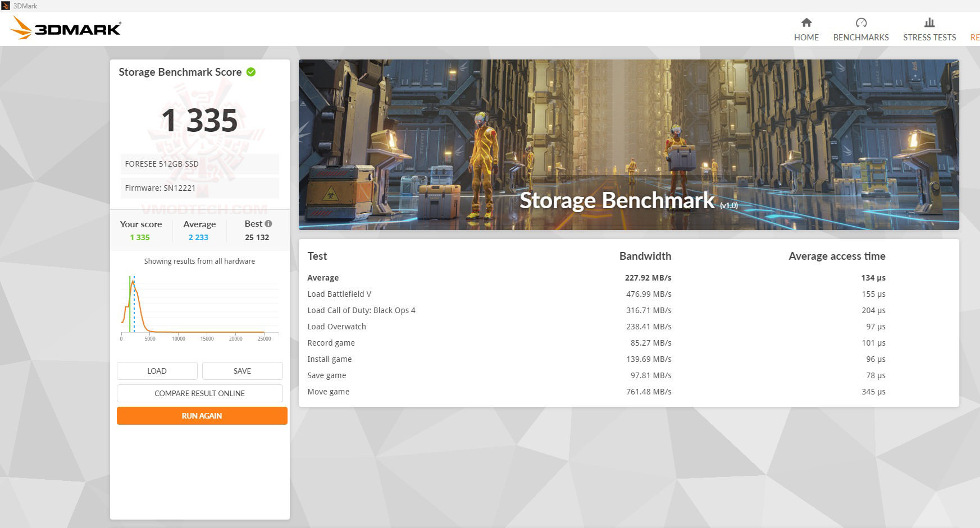Viewport: 980px width, 528px height.
Task: Click the 227.92 MB/s average bandwidth value
Action: [x=648, y=278]
